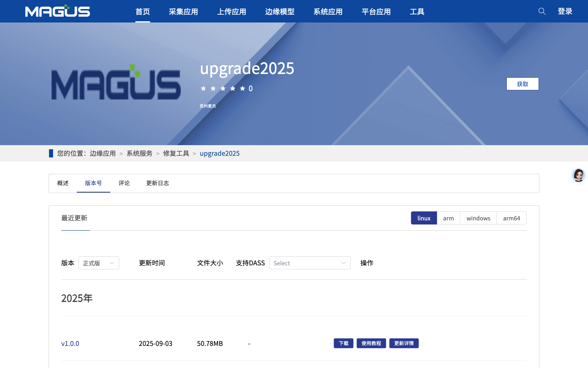
Task: Click 修复工具 in the breadcrumb
Action: pos(176,153)
